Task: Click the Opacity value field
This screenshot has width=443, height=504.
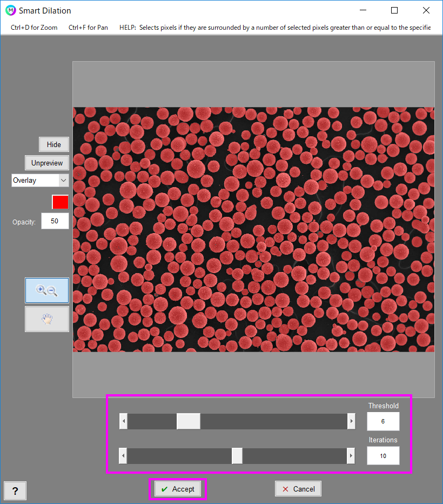Action: point(55,221)
